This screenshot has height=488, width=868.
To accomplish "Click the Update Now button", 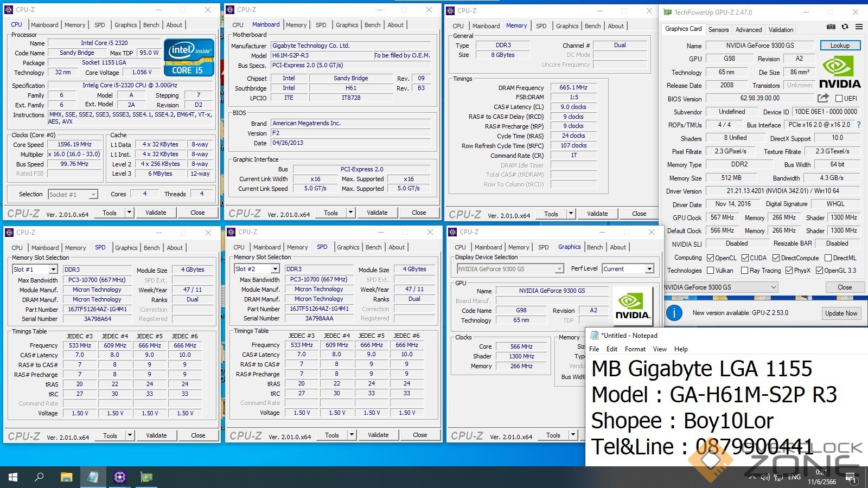I will 841,313.
